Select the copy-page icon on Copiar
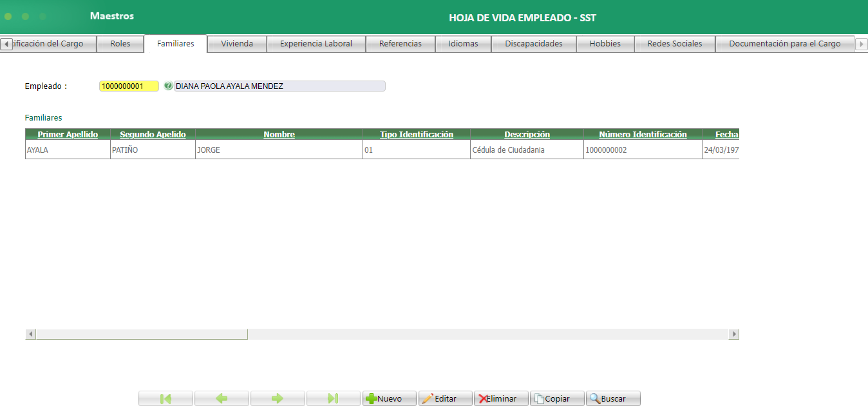 click(x=540, y=398)
